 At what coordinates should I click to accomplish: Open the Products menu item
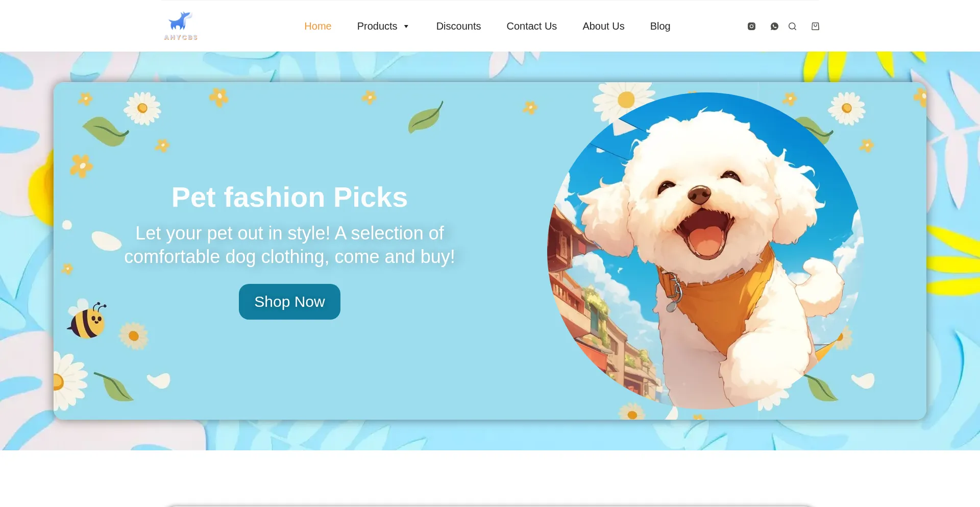(377, 26)
